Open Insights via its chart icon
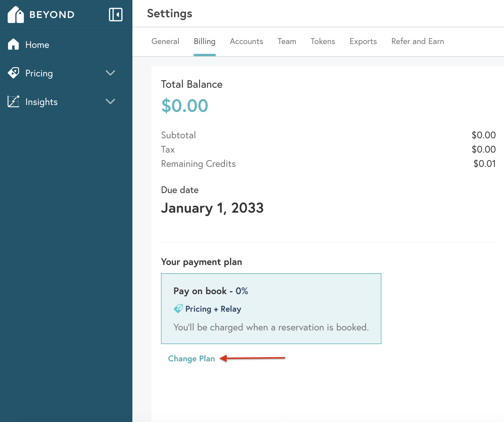 click(x=13, y=101)
